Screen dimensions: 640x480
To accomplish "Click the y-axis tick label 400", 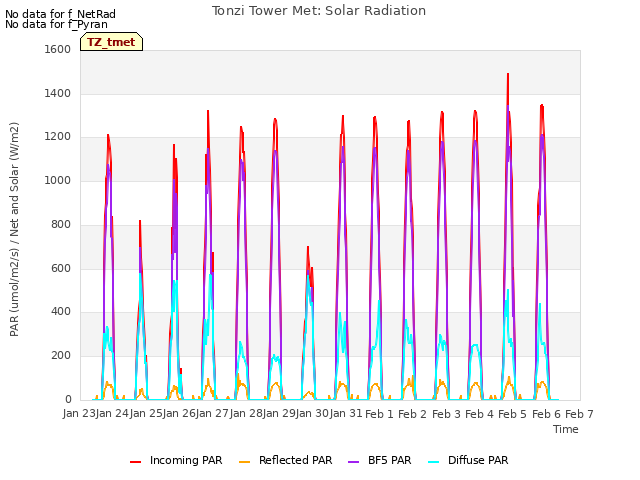I will click(61, 311).
